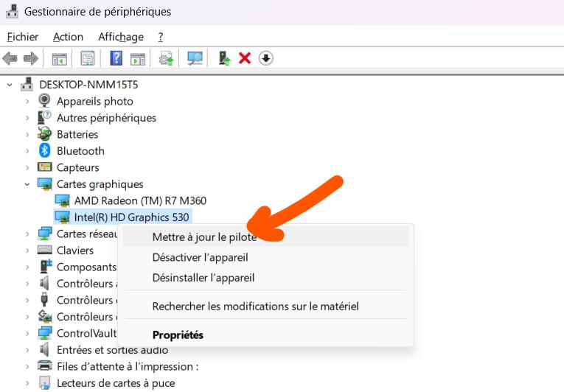
Task: Choose Rechercher les modifications sur le matériel
Action: (x=266, y=307)
